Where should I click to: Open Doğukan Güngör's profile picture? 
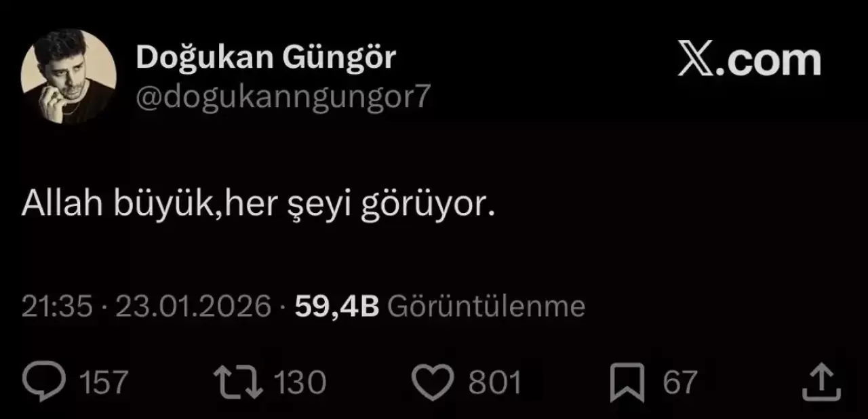click(68, 77)
